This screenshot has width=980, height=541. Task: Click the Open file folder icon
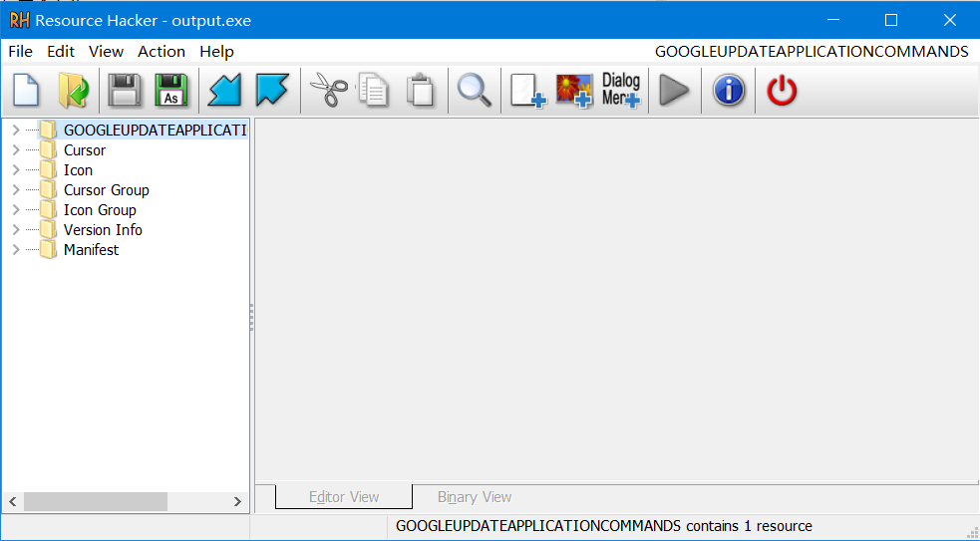74,91
